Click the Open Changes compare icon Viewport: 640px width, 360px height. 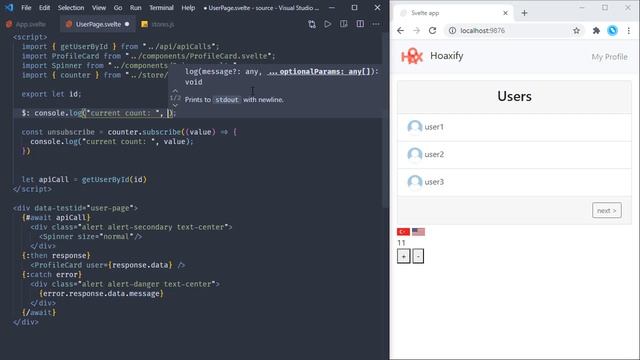(312, 24)
